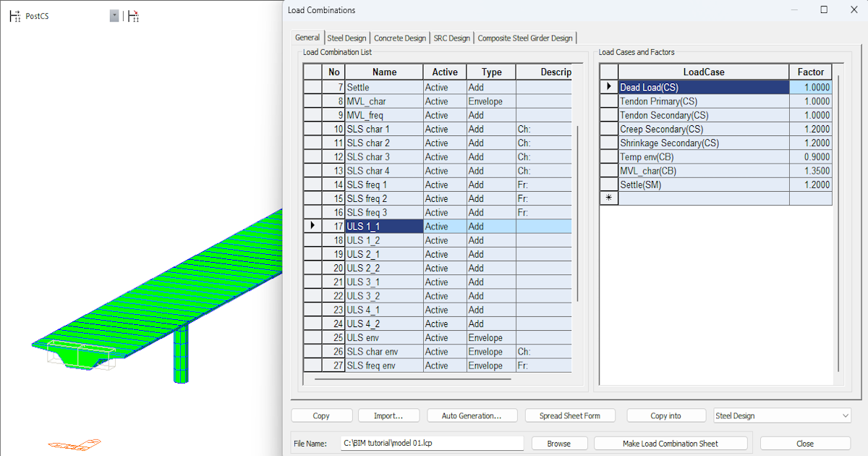Select the SRC Design tab
Screen dimensions: 868x456
(x=451, y=38)
